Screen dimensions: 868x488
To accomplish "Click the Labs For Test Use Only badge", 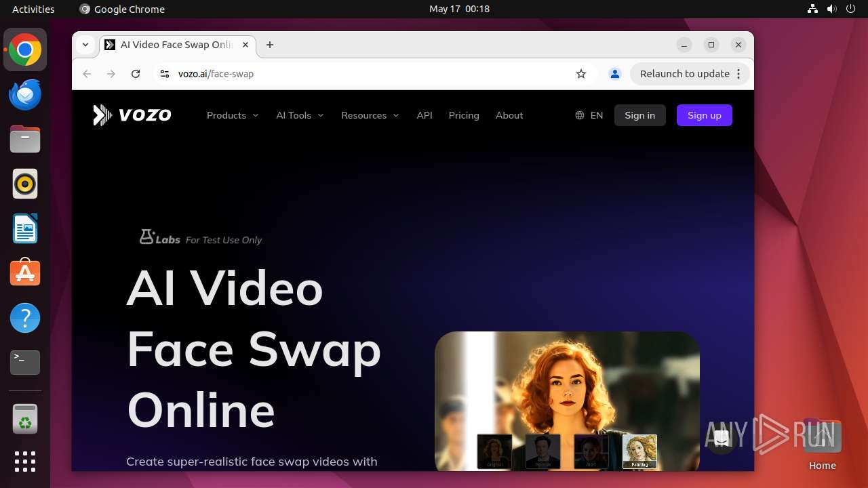I will [x=201, y=237].
